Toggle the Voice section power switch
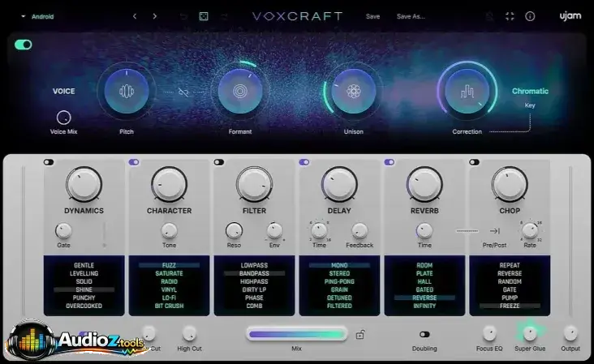Image resolution: width=594 pixels, height=364 pixels. click(23, 45)
